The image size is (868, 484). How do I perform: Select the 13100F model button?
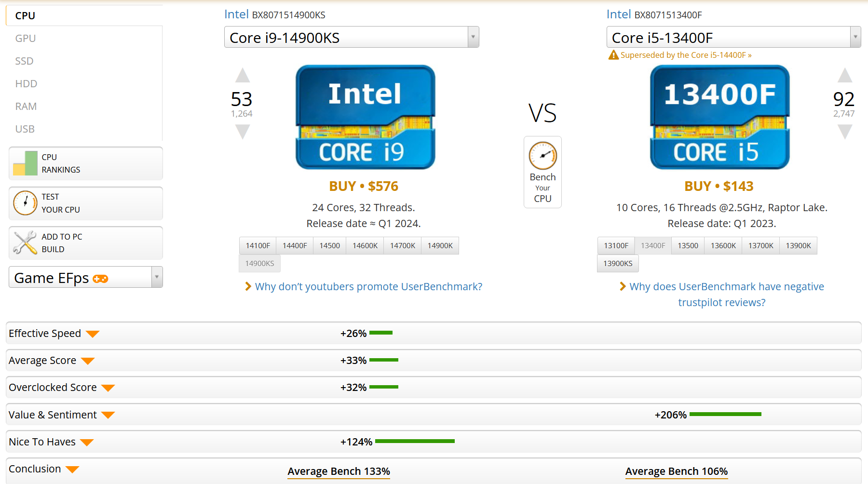616,245
